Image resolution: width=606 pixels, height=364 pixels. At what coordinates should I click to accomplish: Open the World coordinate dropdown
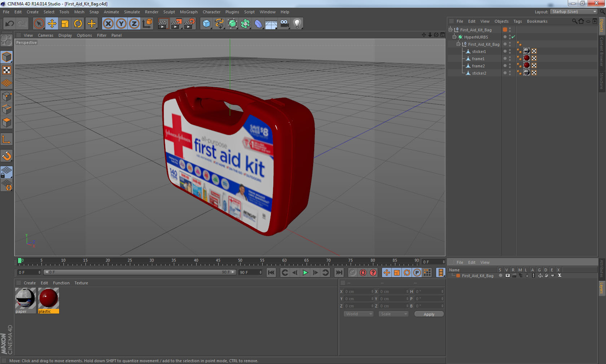click(359, 314)
